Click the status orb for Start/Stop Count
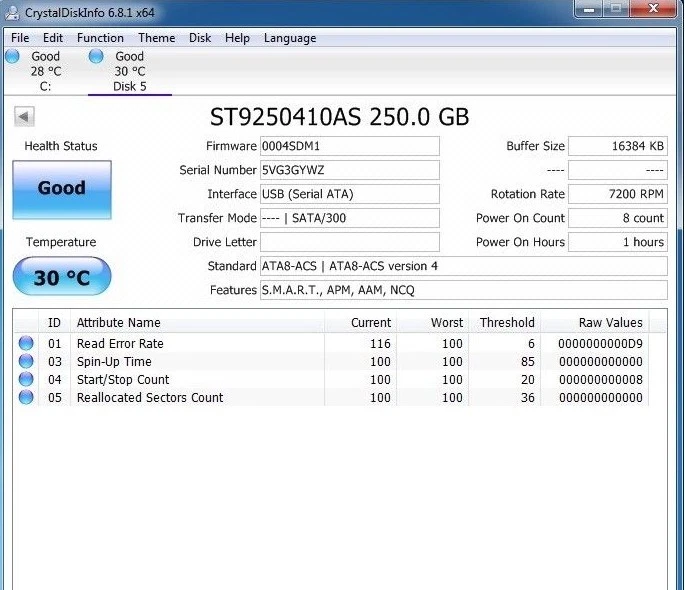The image size is (685, 590). [x=26, y=379]
